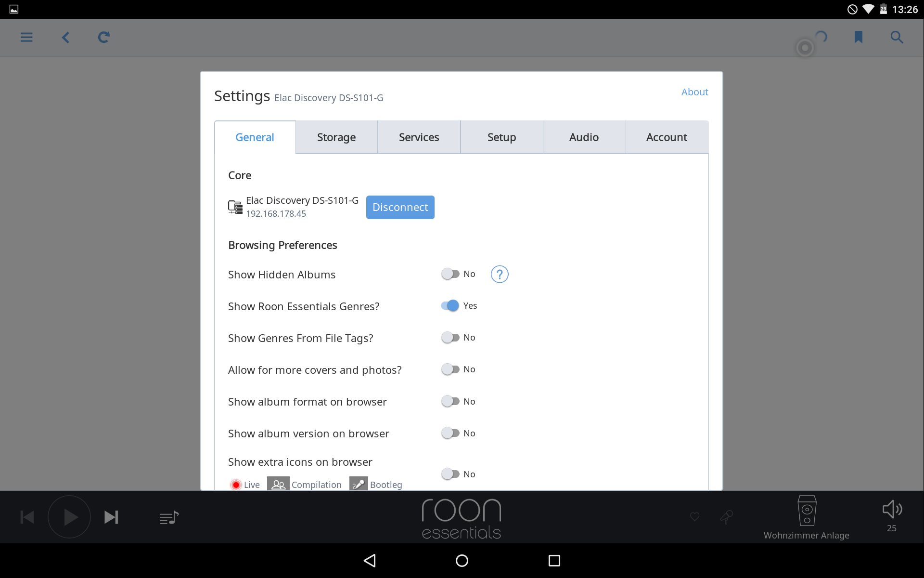Disable Show Roon Essentials Genres switch

click(x=450, y=306)
